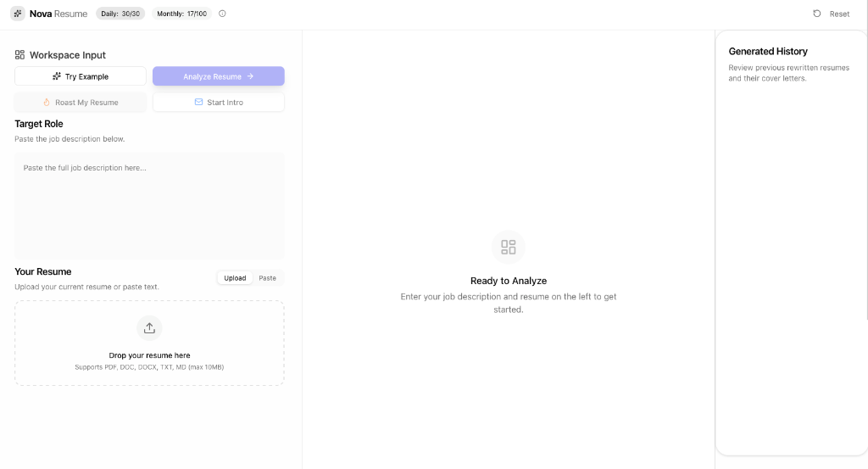Click the Your Resume heading
This screenshot has height=469, width=868.
pyautogui.click(x=42, y=272)
